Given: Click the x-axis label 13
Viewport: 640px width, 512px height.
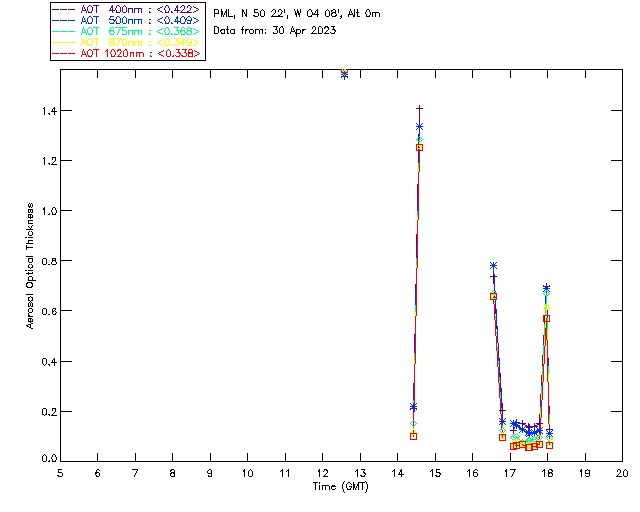Looking at the screenshot, I should [x=360, y=473].
